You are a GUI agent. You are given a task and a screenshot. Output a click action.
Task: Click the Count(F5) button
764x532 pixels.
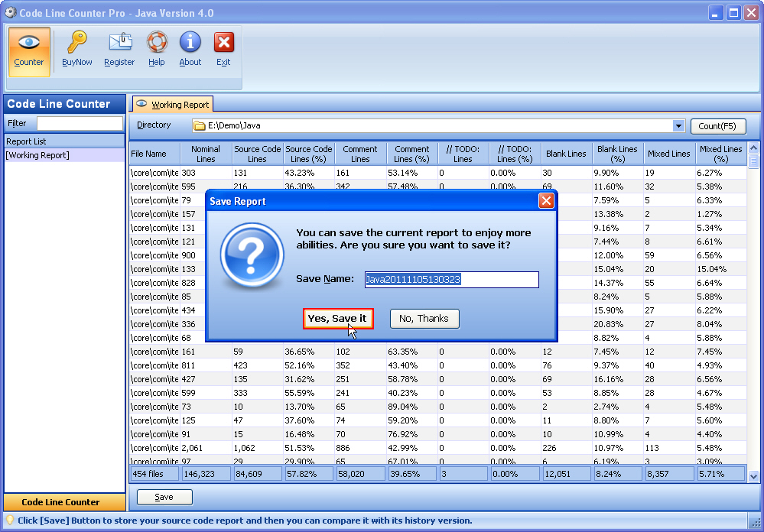point(718,126)
